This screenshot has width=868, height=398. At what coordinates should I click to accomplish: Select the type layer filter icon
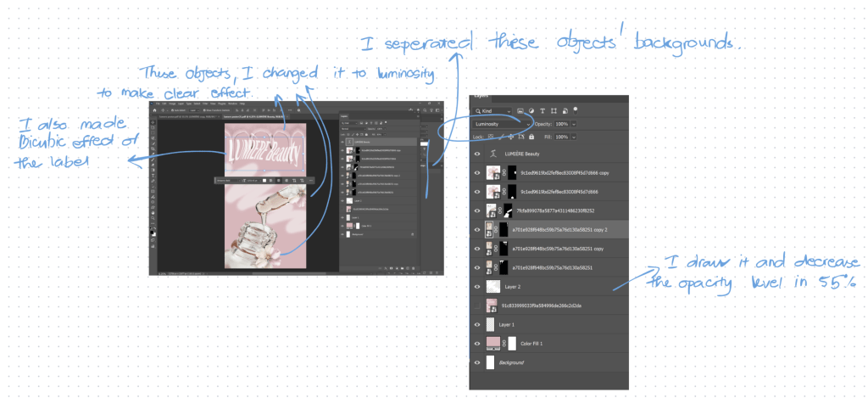click(542, 110)
